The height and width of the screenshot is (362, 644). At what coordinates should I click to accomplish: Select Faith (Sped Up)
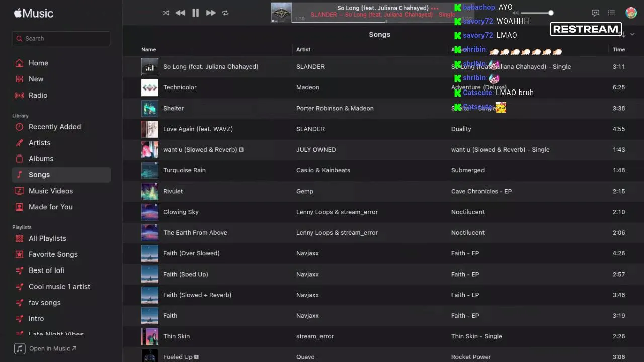click(x=383, y=274)
